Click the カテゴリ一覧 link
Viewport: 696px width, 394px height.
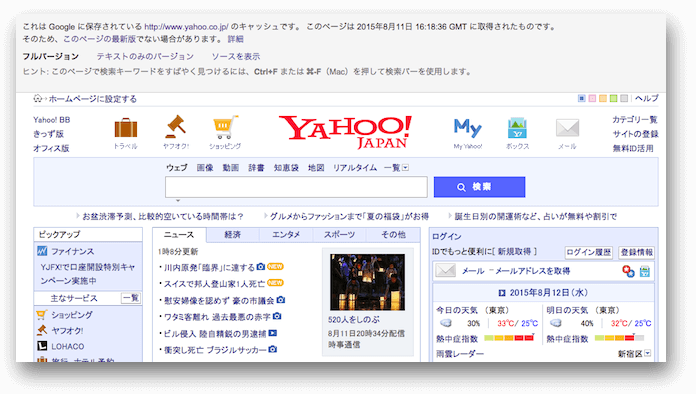tap(635, 119)
